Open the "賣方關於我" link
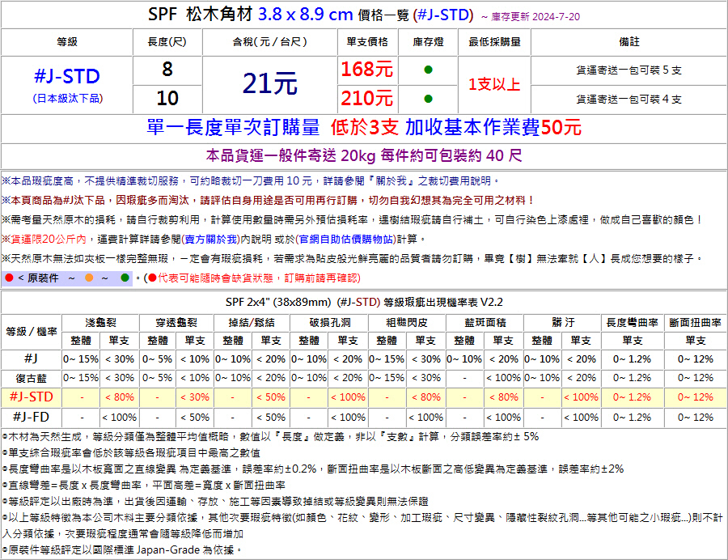 click(x=212, y=240)
